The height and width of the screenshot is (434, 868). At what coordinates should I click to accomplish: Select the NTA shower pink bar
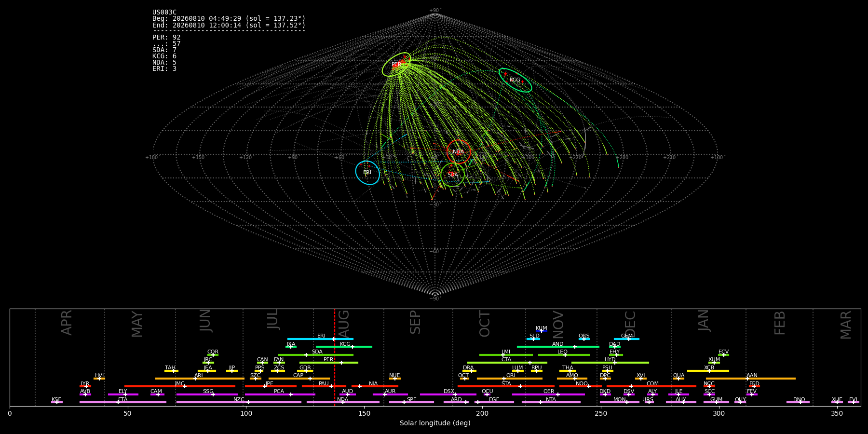(551, 402)
